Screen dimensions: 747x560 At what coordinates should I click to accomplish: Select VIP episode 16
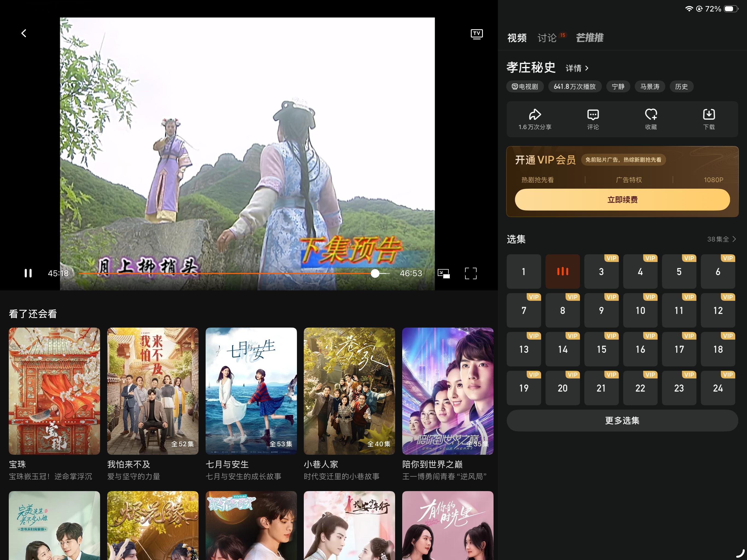tap(640, 349)
